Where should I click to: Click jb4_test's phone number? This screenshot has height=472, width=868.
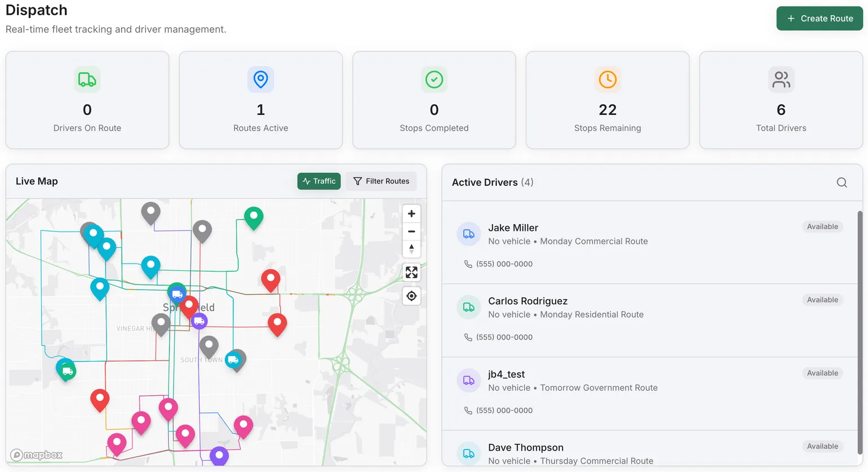click(504, 411)
